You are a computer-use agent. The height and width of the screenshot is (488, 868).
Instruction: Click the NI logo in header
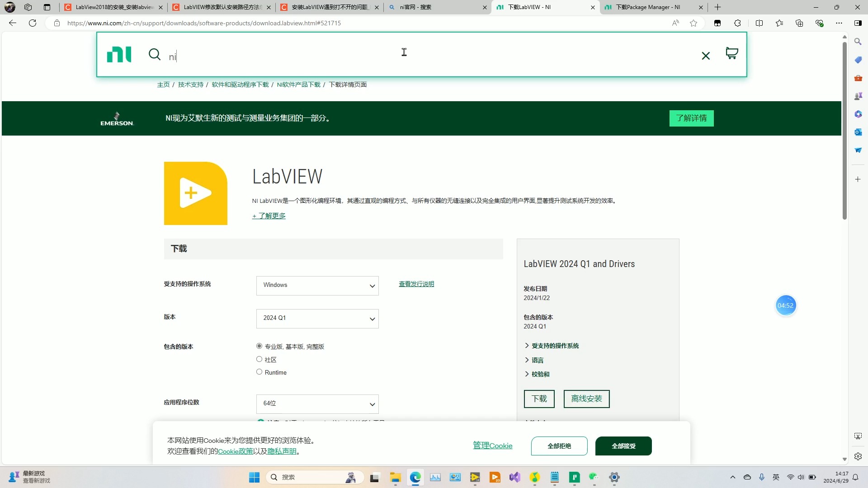[119, 54]
